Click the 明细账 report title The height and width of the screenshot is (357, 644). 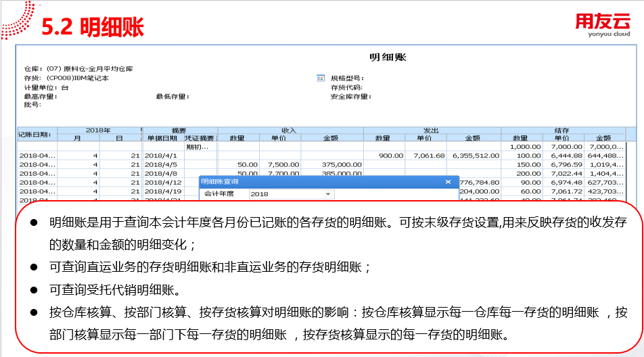(x=388, y=57)
